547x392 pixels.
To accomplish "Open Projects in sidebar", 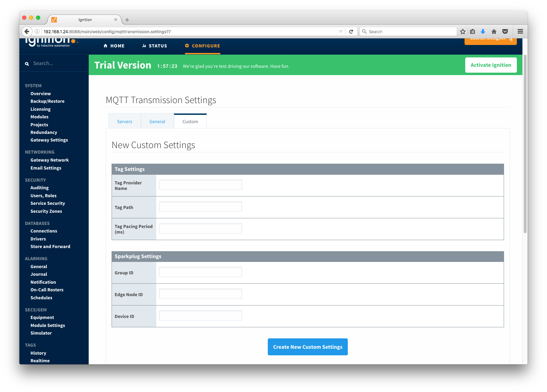I will [39, 125].
